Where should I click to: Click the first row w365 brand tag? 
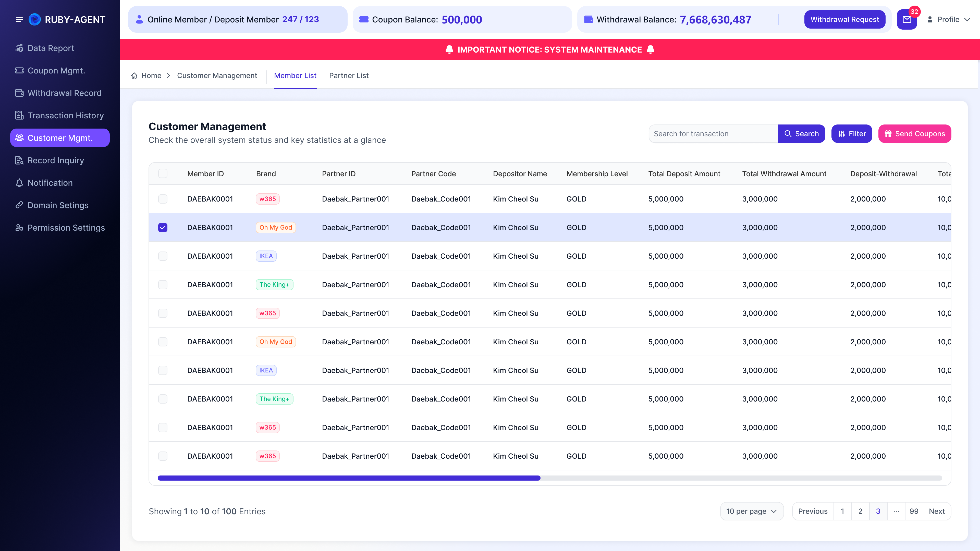click(267, 199)
